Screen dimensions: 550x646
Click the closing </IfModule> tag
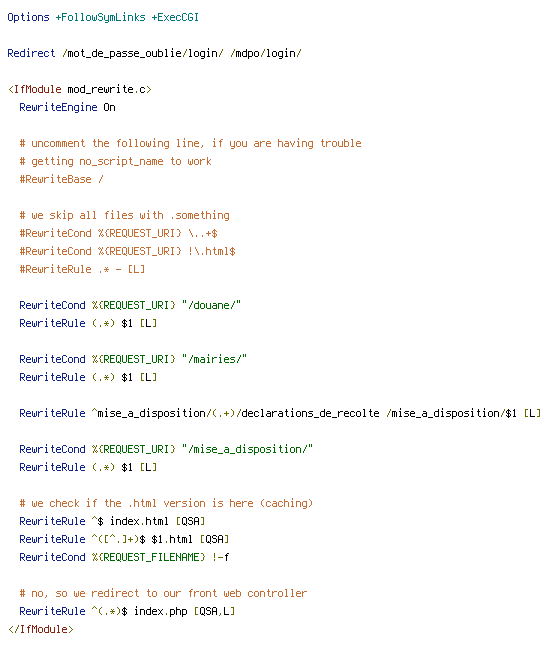(40, 629)
